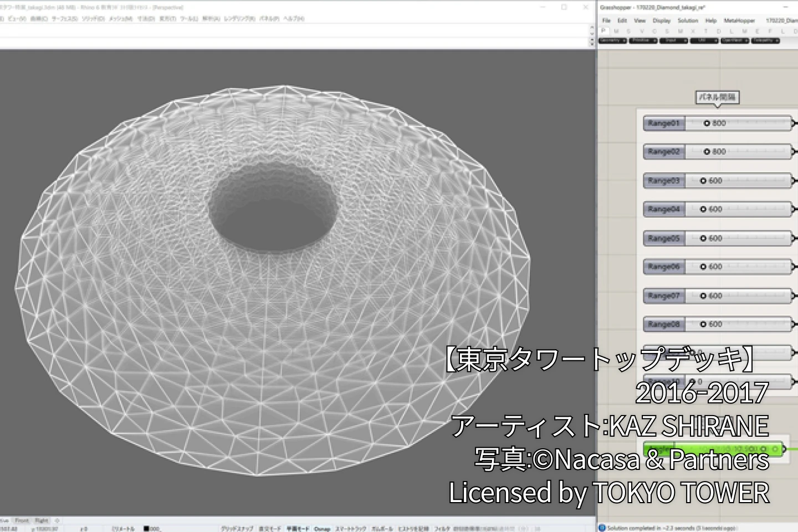Select the Range05 slider
Viewport: 798px width, 532px height.
(718, 238)
